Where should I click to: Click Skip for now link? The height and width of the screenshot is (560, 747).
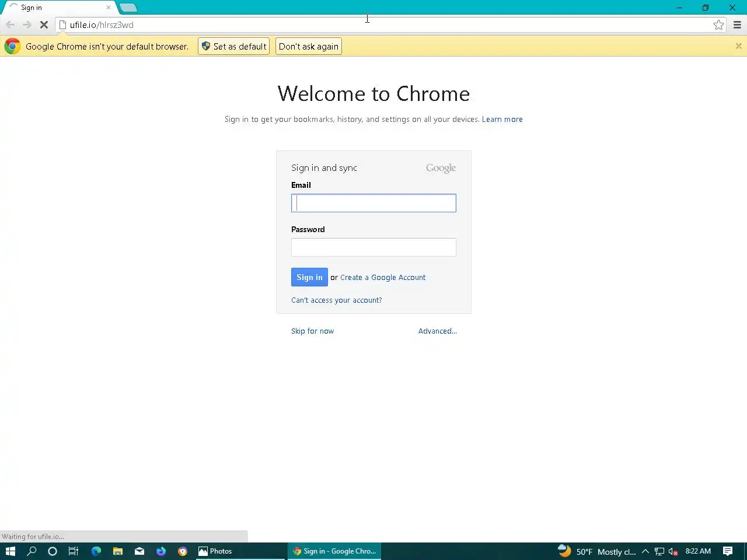pyautogui.click(x=312, y=331)
